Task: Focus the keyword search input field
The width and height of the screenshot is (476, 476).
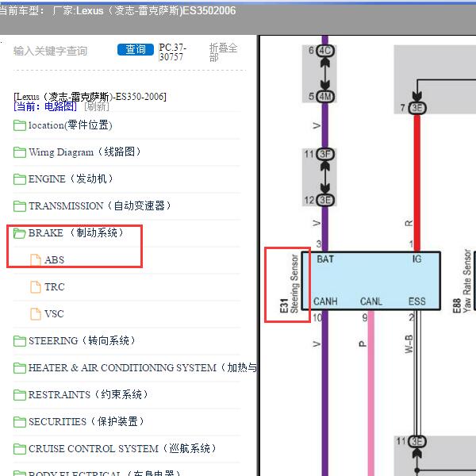Action: pos(51,51)
